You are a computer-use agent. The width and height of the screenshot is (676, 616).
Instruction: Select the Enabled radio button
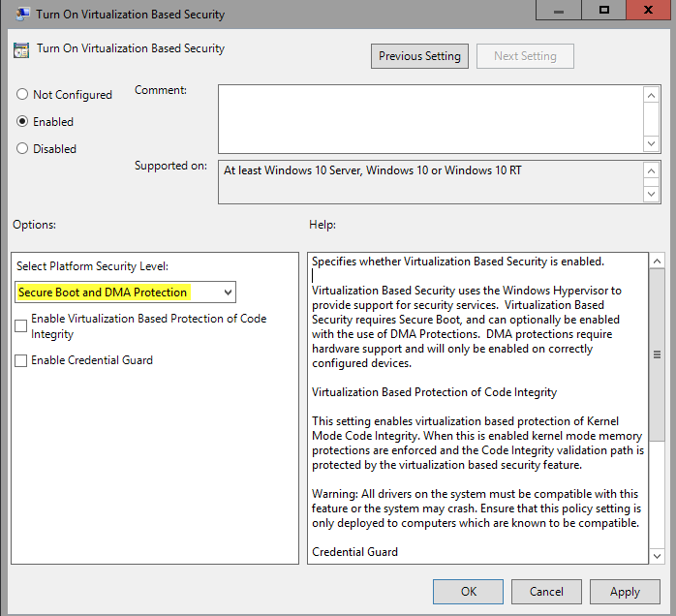(x=22, y=122)
